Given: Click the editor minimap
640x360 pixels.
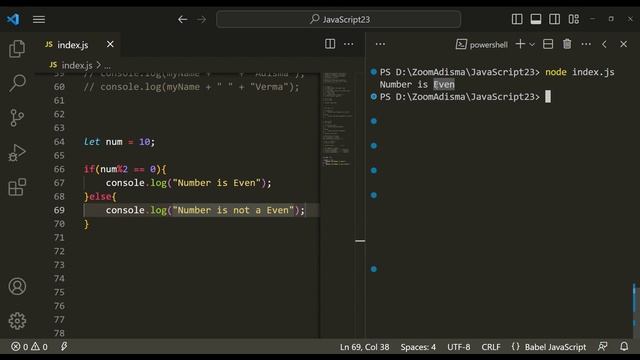Looking at the screenshot, I should coord(337,119).
